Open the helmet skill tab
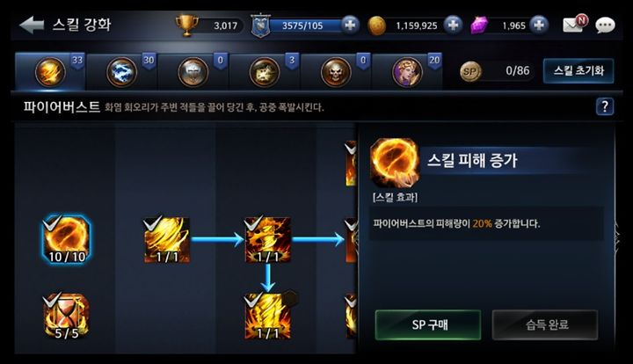The height and width of the screenshot is (364, 633). pos(193,72)
